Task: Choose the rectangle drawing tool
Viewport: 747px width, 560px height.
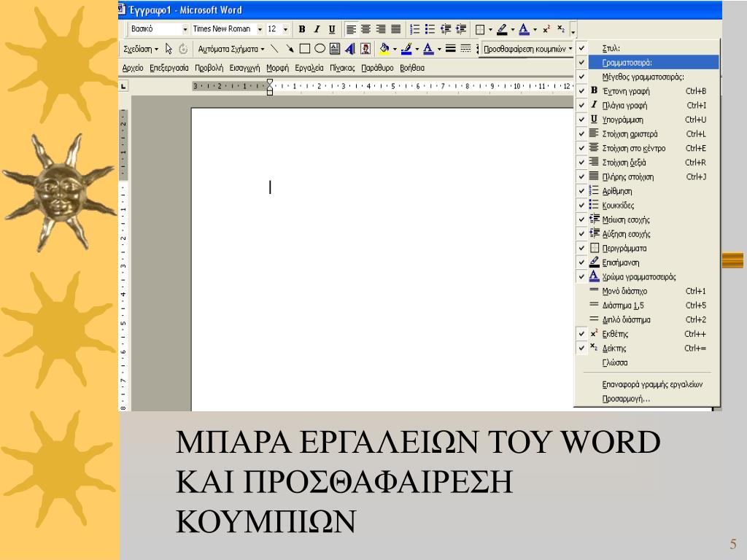Action: pos(305,49)
